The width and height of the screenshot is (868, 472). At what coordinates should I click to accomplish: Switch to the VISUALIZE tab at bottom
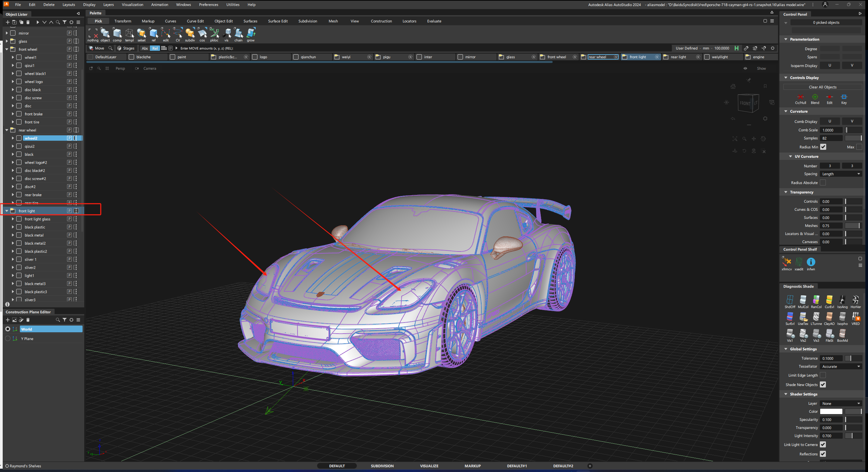(x=429, y=466)
